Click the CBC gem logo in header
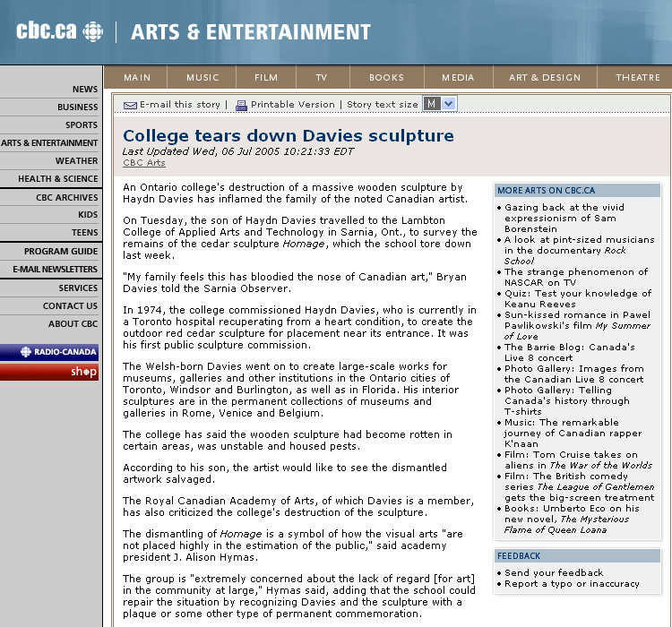Screen dimensions: 672x627 [92, 32]
